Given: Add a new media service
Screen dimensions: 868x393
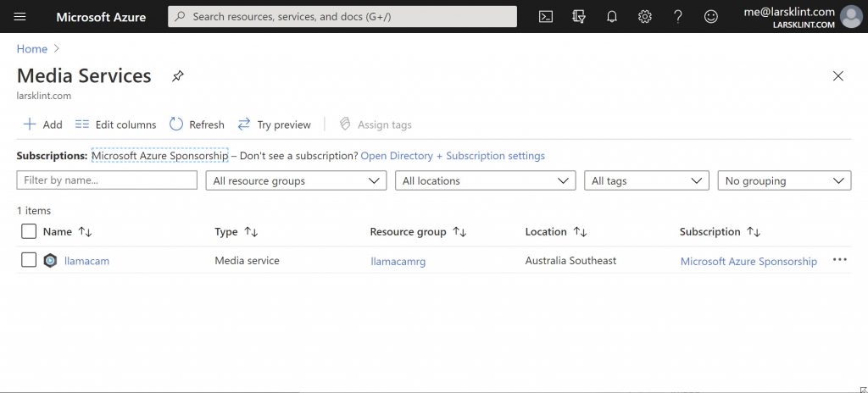Looking at the screenshot, I should tap(42, 125).
